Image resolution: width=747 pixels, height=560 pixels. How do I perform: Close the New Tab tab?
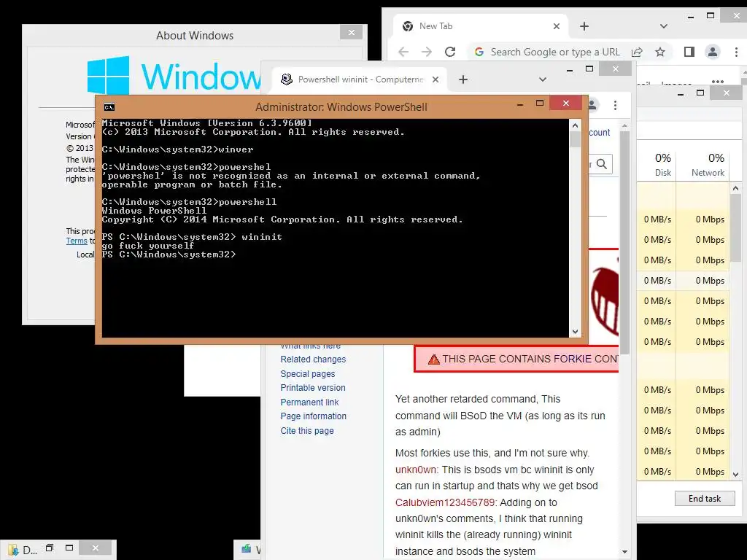[556, 26]
